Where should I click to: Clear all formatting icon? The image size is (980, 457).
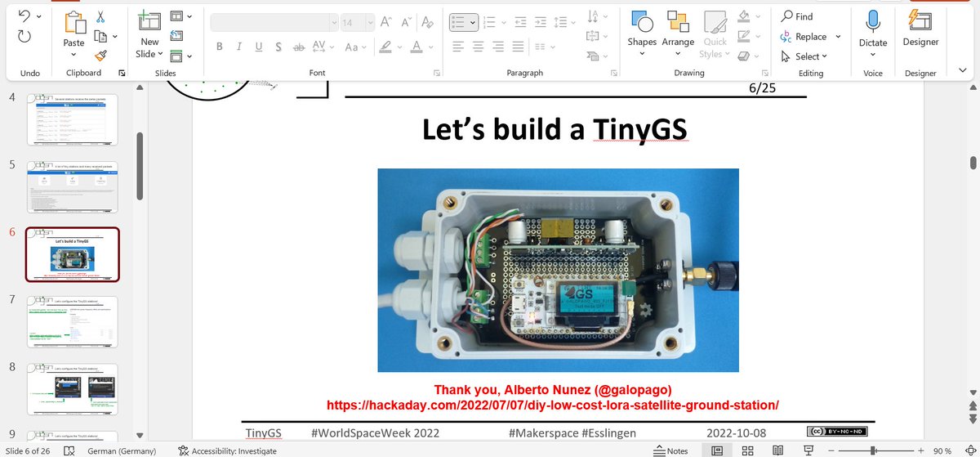pyautogui.click(x=429, y=23)
